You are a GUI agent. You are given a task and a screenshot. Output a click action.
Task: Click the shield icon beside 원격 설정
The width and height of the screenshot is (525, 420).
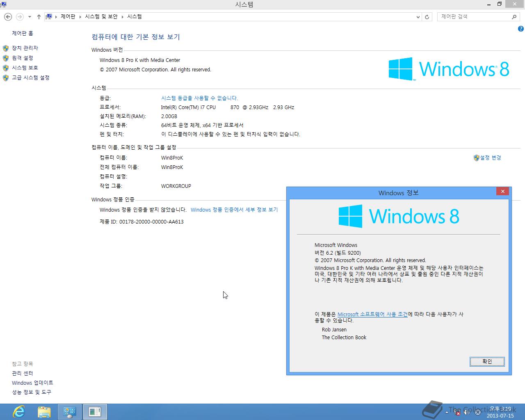click(6, 58)
